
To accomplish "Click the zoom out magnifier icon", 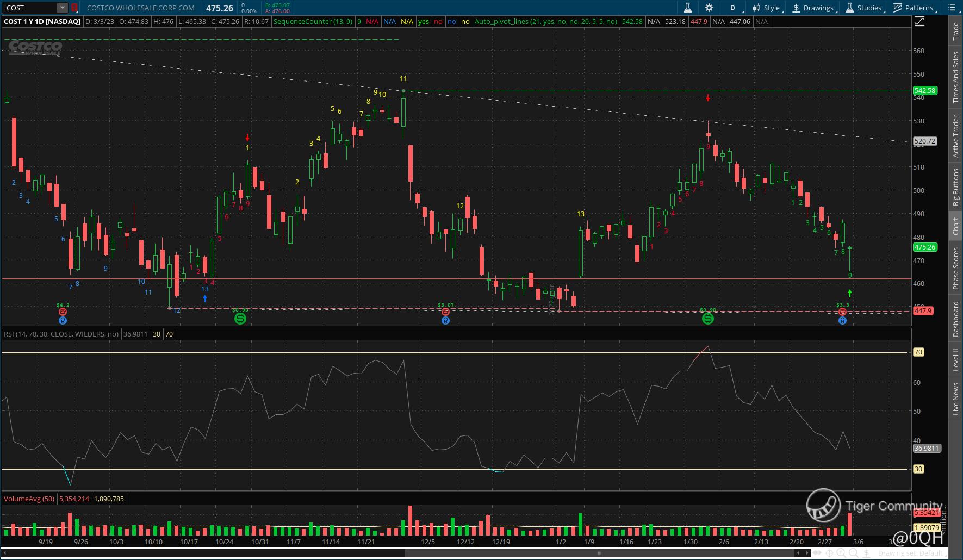I will (x=854, y=553).
